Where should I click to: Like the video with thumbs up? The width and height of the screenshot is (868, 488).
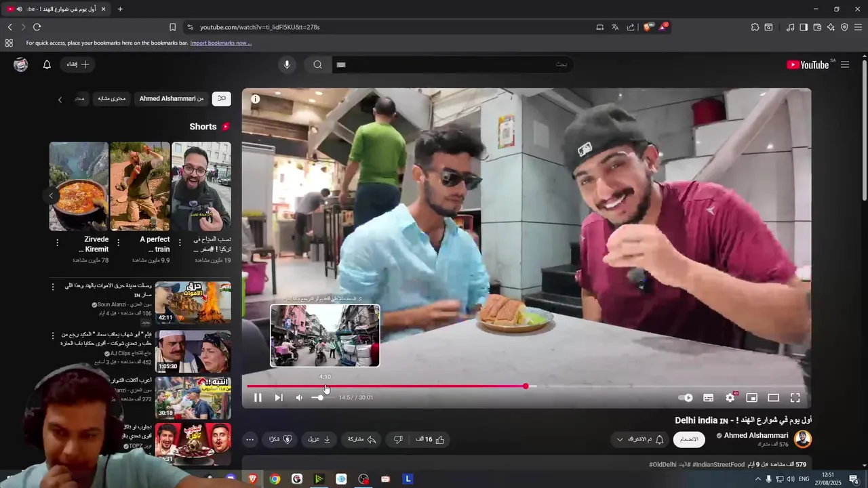[x=431, y=440]
